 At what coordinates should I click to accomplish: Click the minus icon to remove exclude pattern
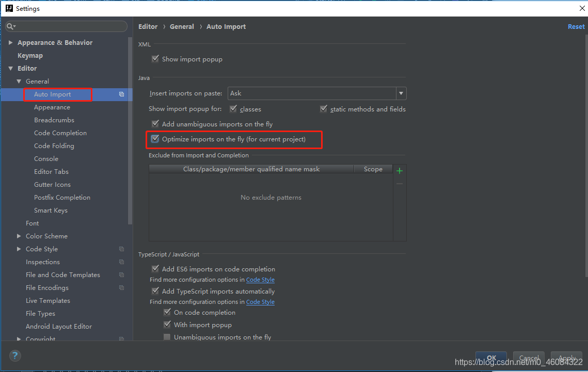tap(400, 184)
